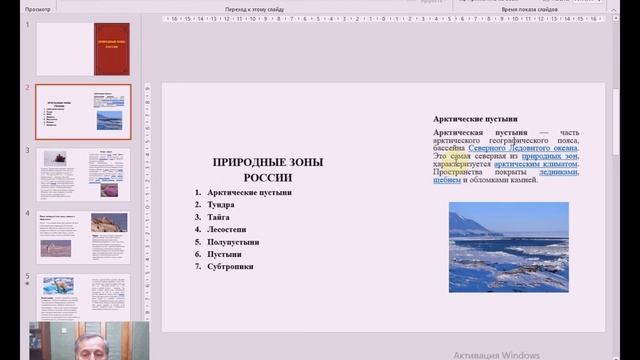Viewport: 640px width, 360px height.
Task: Collapse the ribbon with the chevron arrow
Action: click(614, 10)
